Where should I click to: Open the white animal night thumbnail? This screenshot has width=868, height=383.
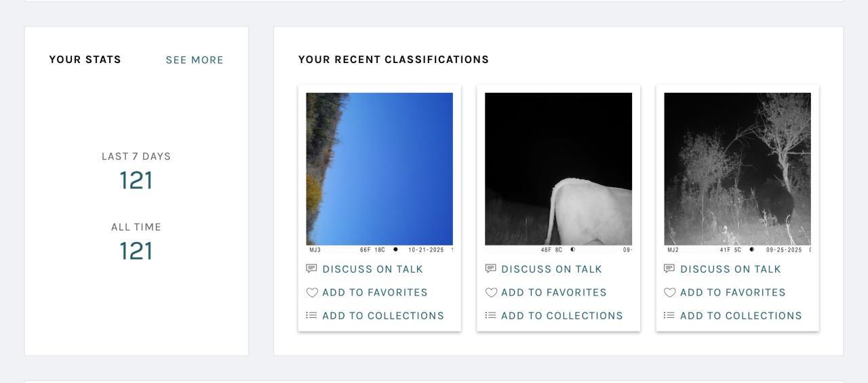(558, 169)
